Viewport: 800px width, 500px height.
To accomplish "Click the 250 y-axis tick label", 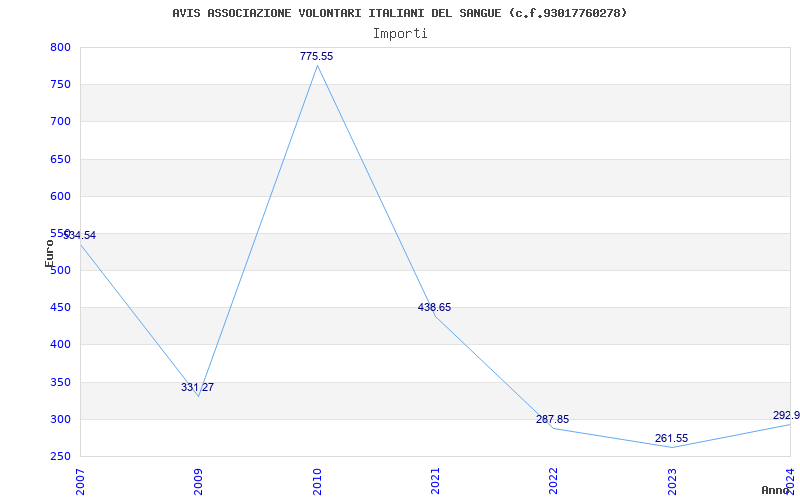I will (60, 457).
